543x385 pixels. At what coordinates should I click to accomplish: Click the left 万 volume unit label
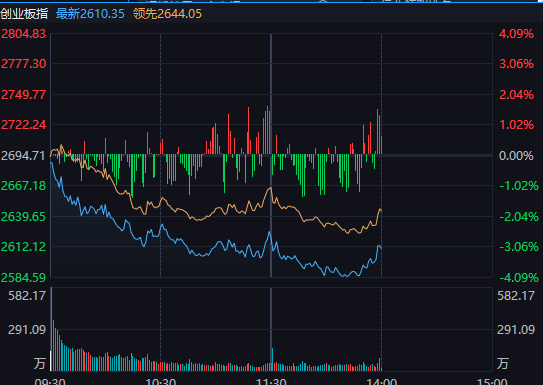[40, 364]
